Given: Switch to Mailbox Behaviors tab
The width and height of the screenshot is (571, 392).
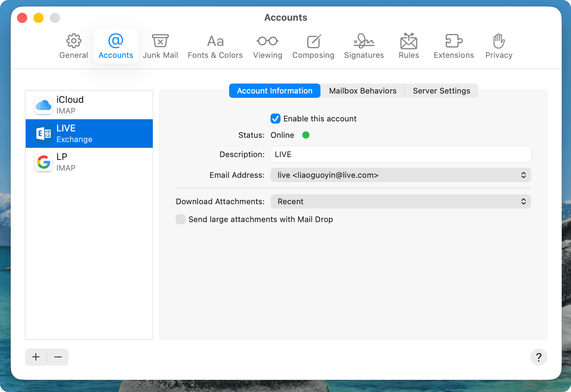Looking at the screenshot, I should [x=363, y=91].
